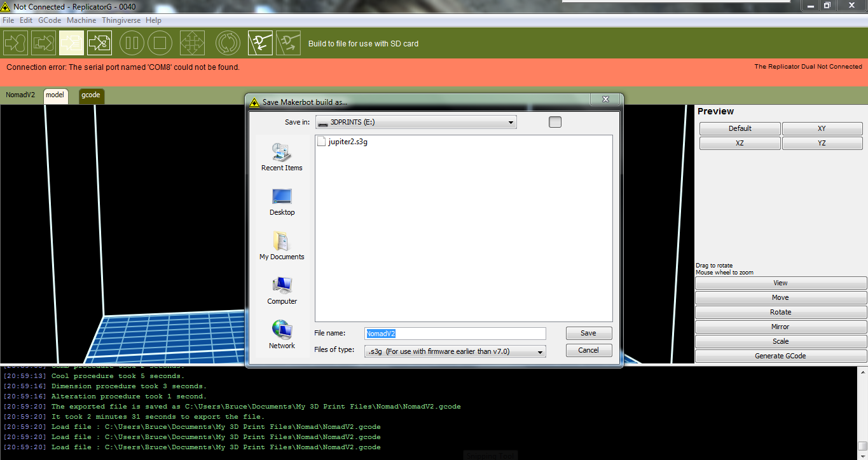Viewport: 868px width, 460px height.
Task: Open the File menu
Action: [8, 20]
